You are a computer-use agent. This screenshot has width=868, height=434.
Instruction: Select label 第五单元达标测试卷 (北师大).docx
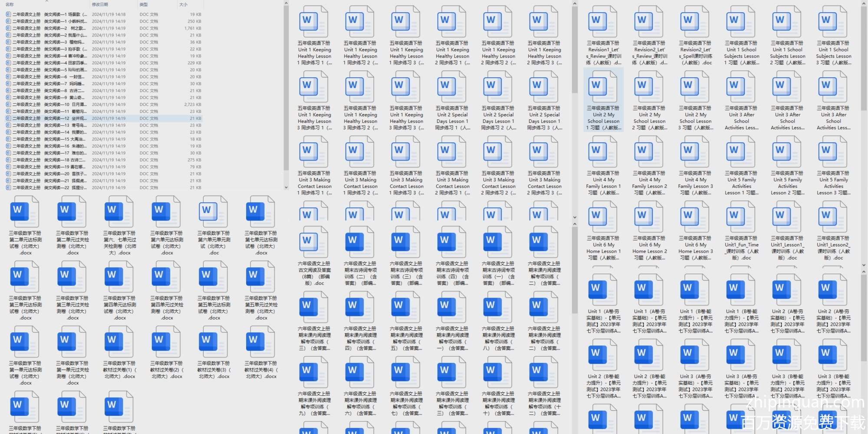pyautogui.click(x=214, y=308)
